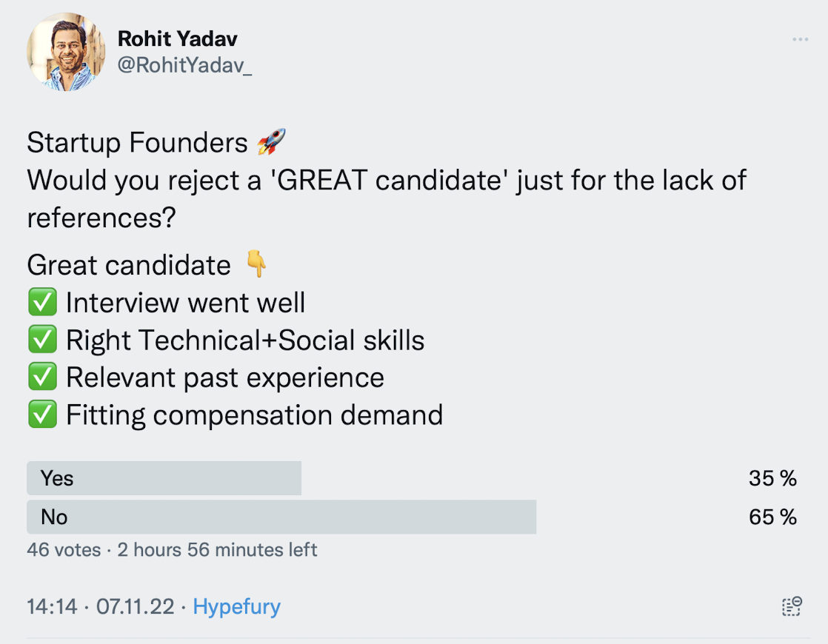828x644 pixels.
Task: Click the checkmark beside Fitting compensation demand
Action: (42, 415)
